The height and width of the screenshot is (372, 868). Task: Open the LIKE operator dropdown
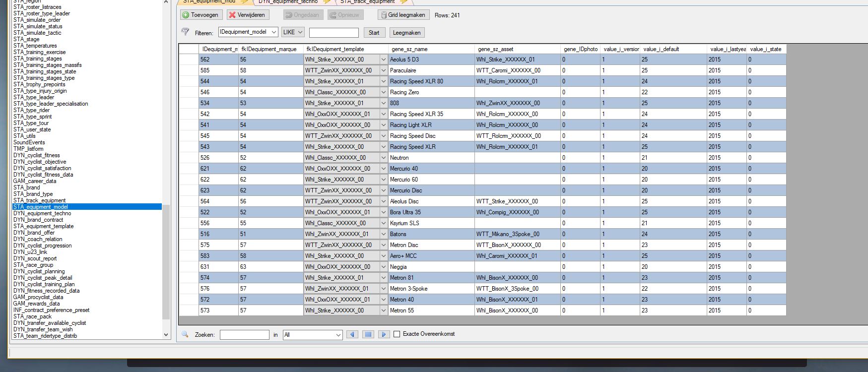point(299,32)
